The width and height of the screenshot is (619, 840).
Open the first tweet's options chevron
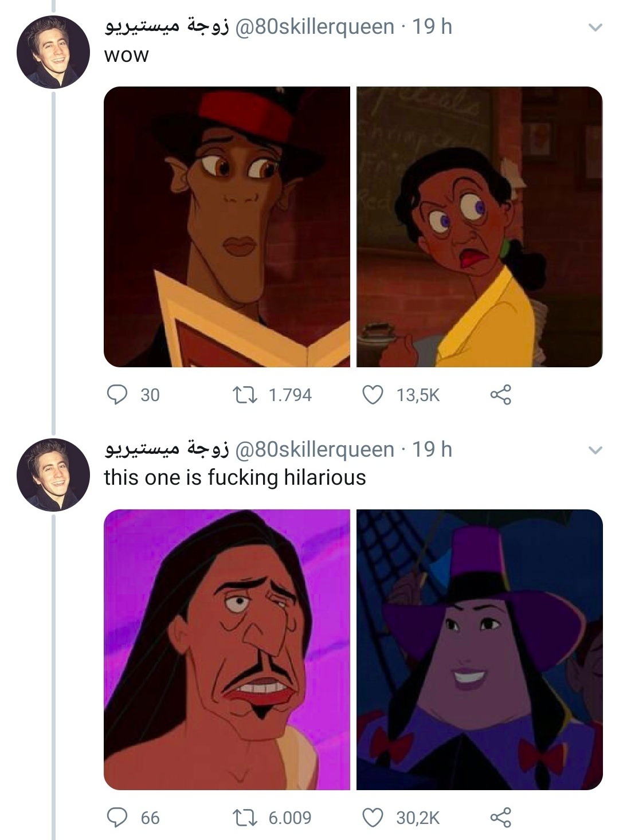(x=596, y=28)
